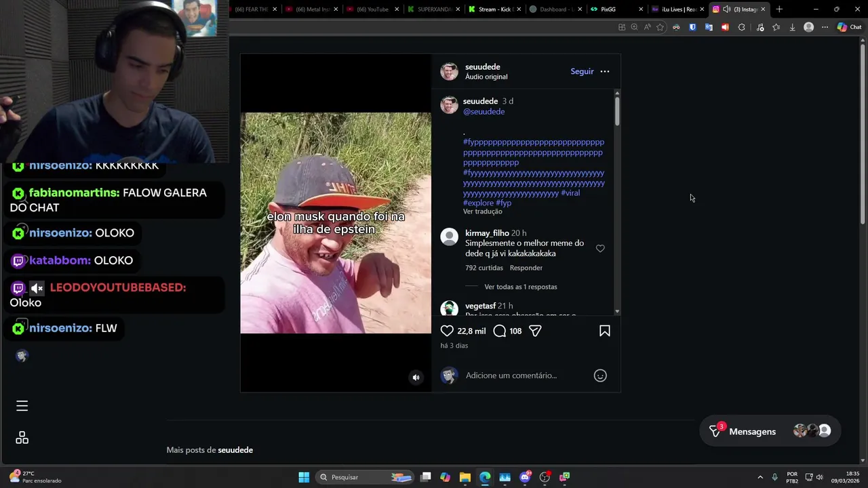
Task: Click the Windows Start button
Action: coord(304,477)
